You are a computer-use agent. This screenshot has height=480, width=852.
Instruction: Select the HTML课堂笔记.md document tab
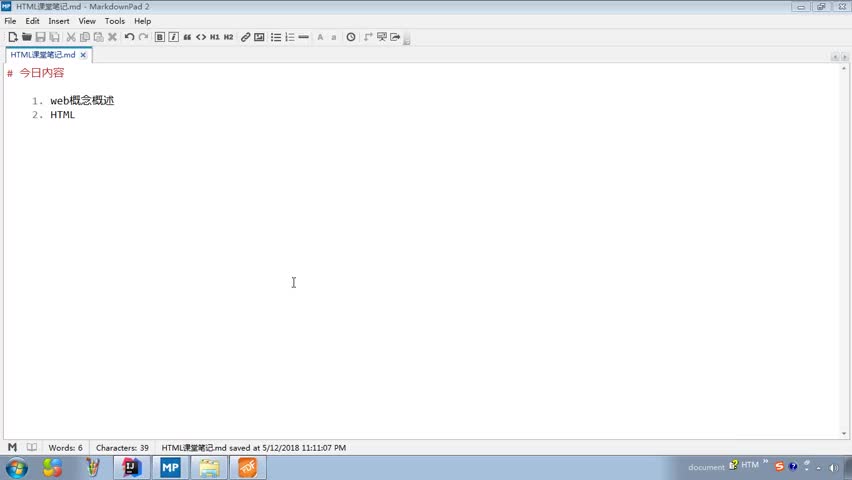tap(43, 55)
